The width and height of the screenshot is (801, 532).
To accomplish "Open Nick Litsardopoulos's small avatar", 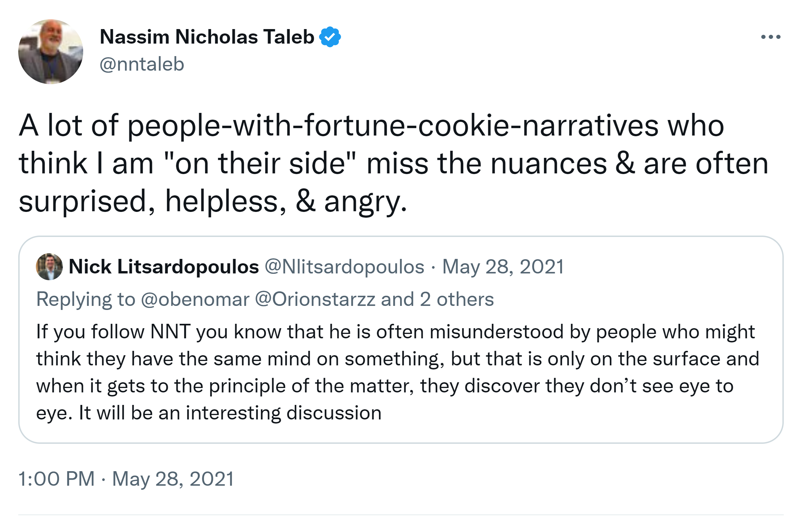I will 49,267.
